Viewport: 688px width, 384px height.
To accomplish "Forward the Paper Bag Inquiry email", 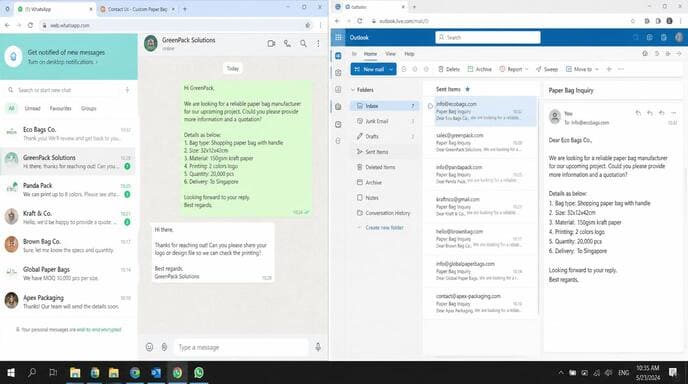I will 661,113.
